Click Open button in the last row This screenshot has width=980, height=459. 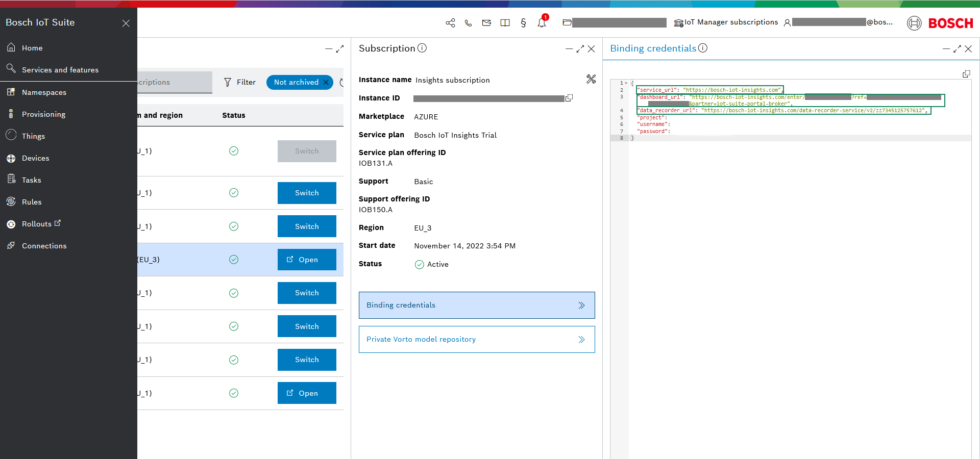[x=307, y=393]
